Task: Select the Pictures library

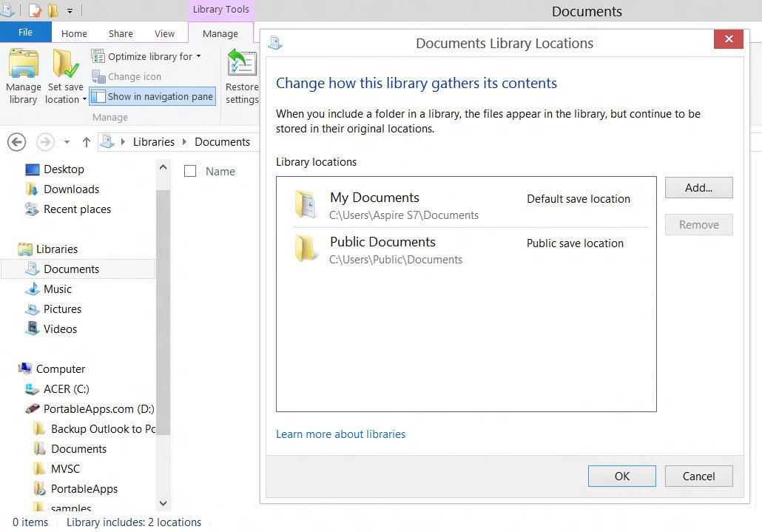Action: [62, 309]
